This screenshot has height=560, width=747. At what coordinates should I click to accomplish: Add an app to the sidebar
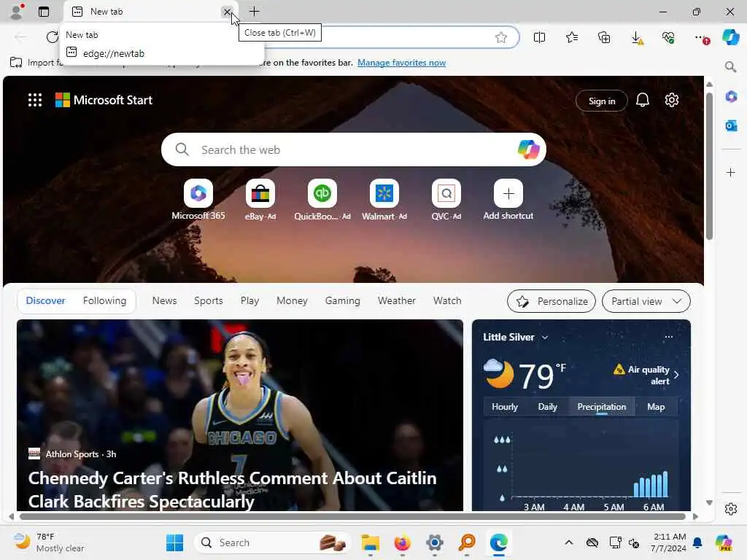tap(731, 172)
